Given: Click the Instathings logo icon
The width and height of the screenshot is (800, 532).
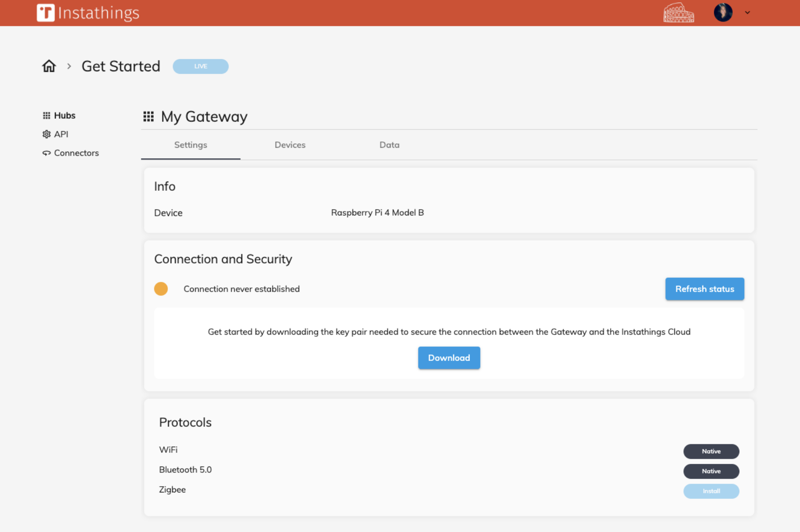Looking at the screenshot, I should point(45,13).
